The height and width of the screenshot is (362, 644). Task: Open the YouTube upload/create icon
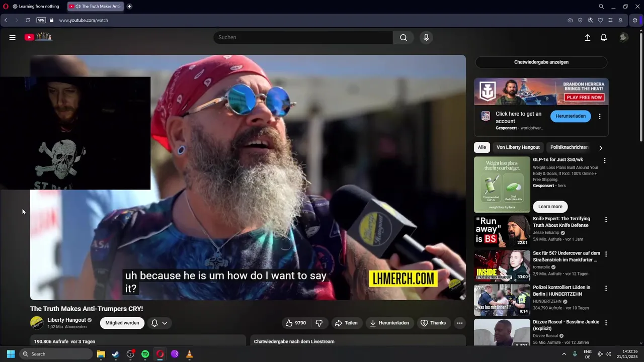tap(588, 37)
